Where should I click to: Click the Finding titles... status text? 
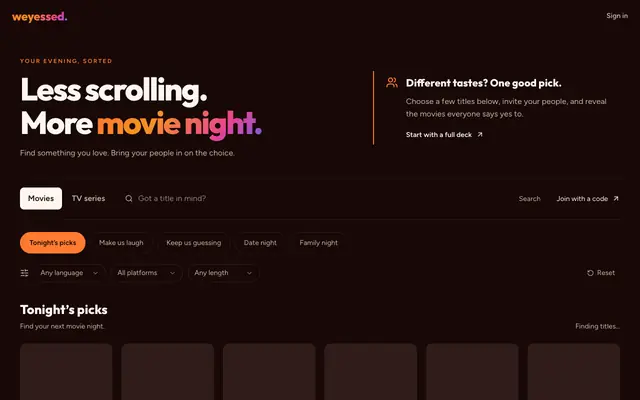598,326
